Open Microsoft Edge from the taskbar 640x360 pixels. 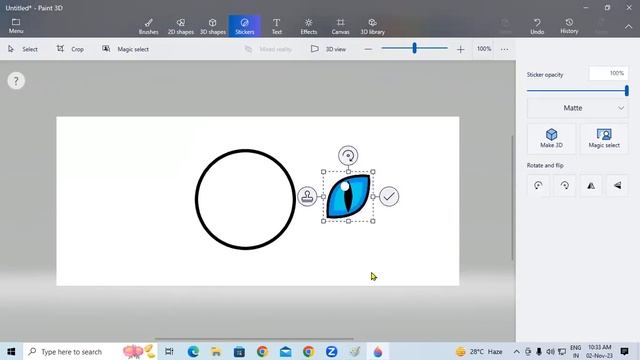193,351
